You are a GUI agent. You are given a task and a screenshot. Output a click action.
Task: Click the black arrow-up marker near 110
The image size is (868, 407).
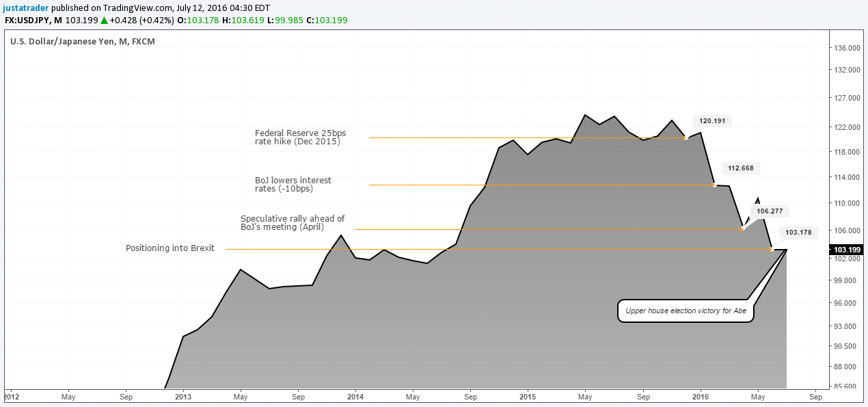(757, 200)
